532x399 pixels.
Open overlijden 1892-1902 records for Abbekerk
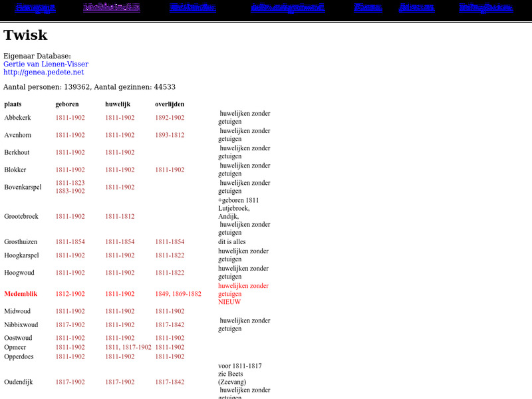tap(169, 117)
